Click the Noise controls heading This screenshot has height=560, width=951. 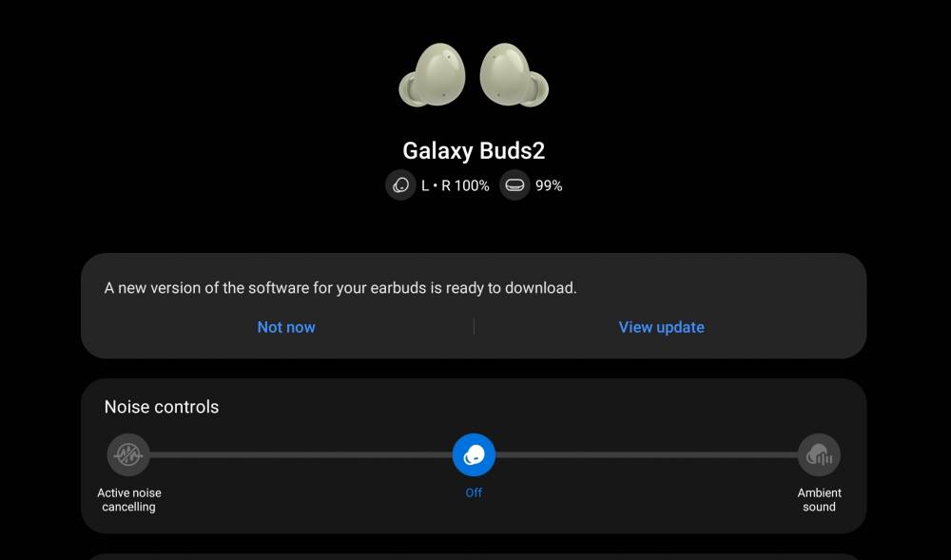[162, 407]
